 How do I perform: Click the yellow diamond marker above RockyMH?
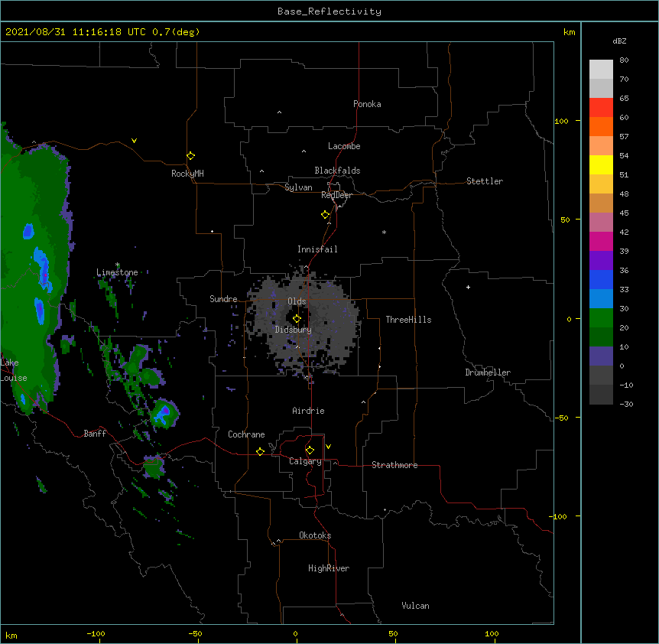point(191,156)
